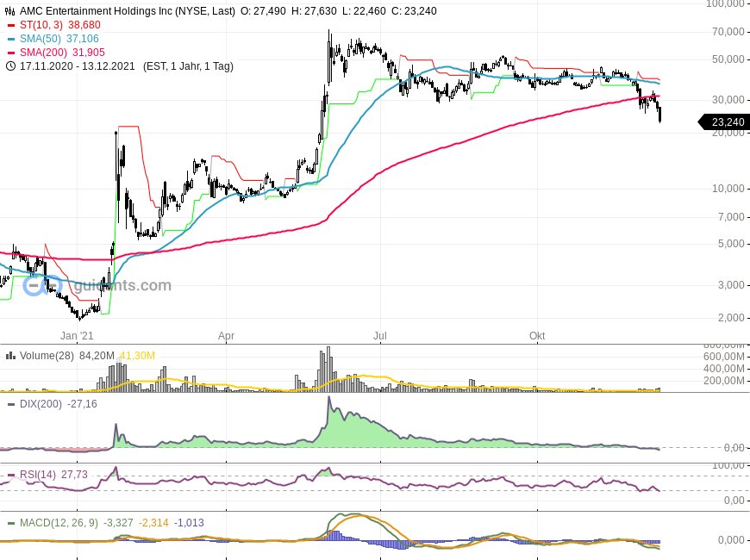Click the 50,000 price axis label

point(728,59)
